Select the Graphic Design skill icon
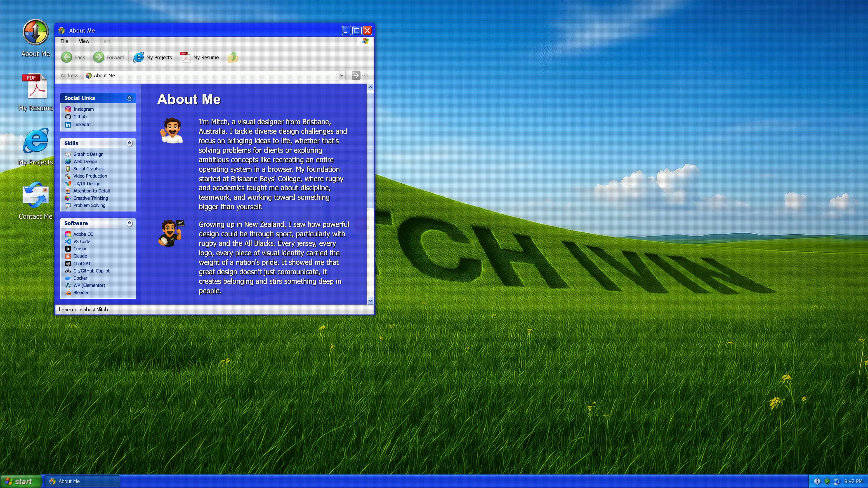This screenshot has width=868, height=488. coord(68,154)
